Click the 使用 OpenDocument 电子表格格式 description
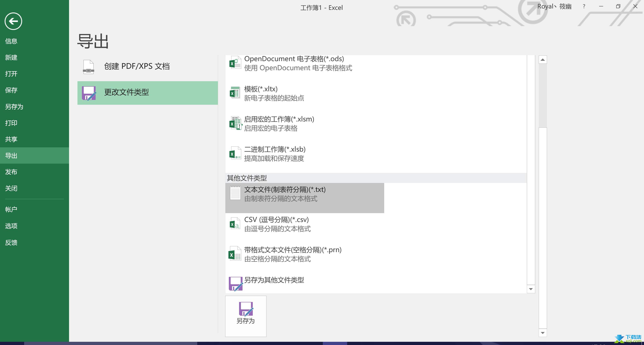 [298, 68]
